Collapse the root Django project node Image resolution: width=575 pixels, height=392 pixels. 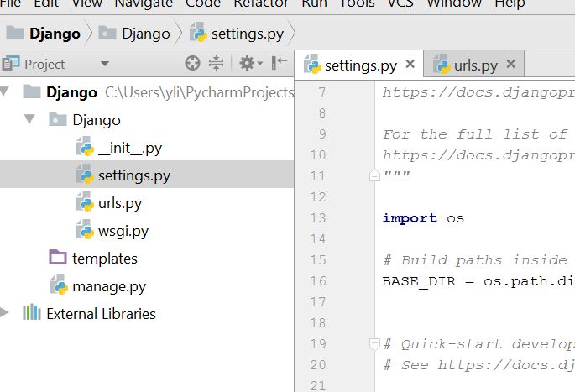pos(4,91)
